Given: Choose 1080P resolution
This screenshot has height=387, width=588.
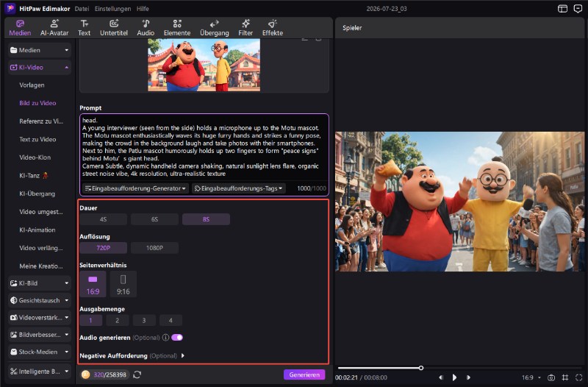Looking at the screenshot, I should [x=154, y=248].
